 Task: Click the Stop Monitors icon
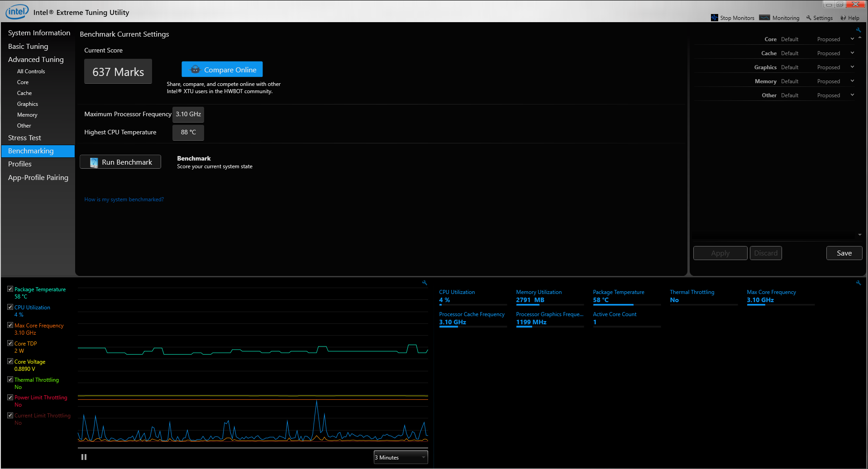[715, 18]
